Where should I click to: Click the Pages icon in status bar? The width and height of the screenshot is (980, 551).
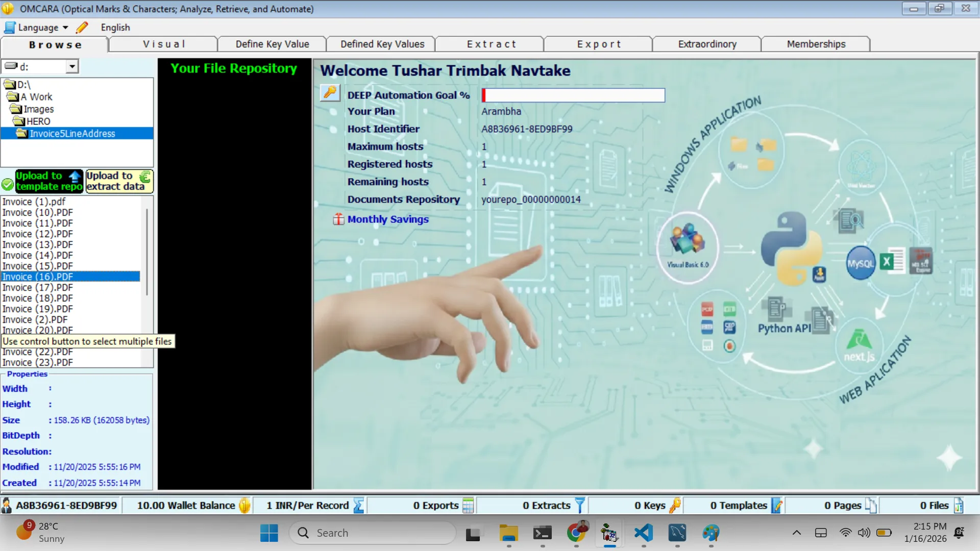[871, 506]
